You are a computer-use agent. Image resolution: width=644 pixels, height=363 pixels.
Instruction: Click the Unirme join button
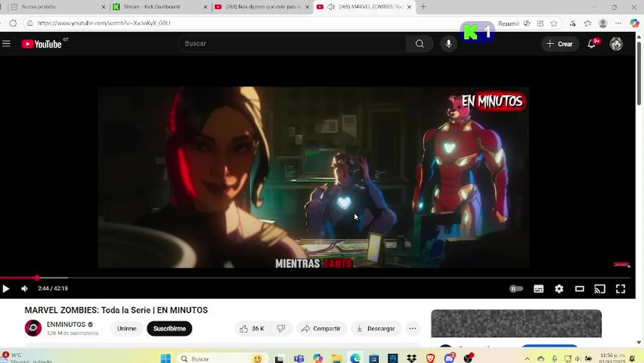click(x=126, y=329)
